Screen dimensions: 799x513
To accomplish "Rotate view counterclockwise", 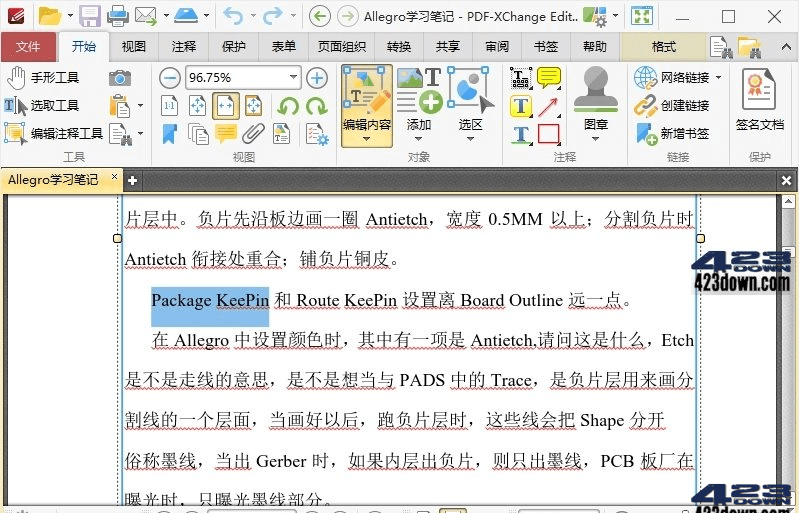I will 288,106.
